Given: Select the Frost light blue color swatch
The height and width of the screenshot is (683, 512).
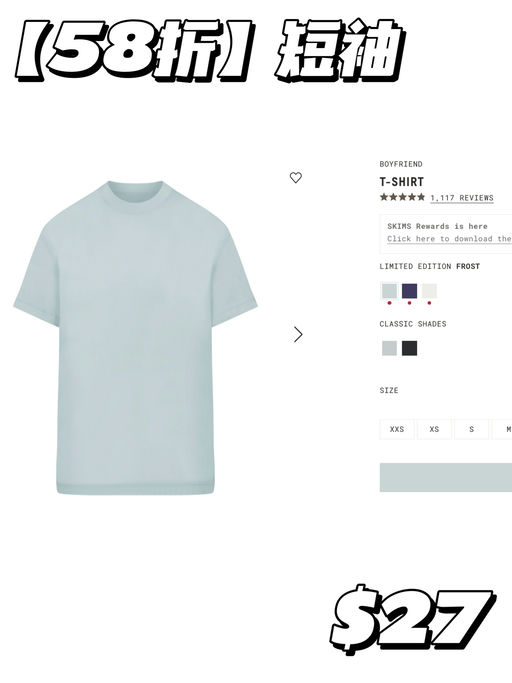Looking at the screenshot, I should (x=390, y=291).
